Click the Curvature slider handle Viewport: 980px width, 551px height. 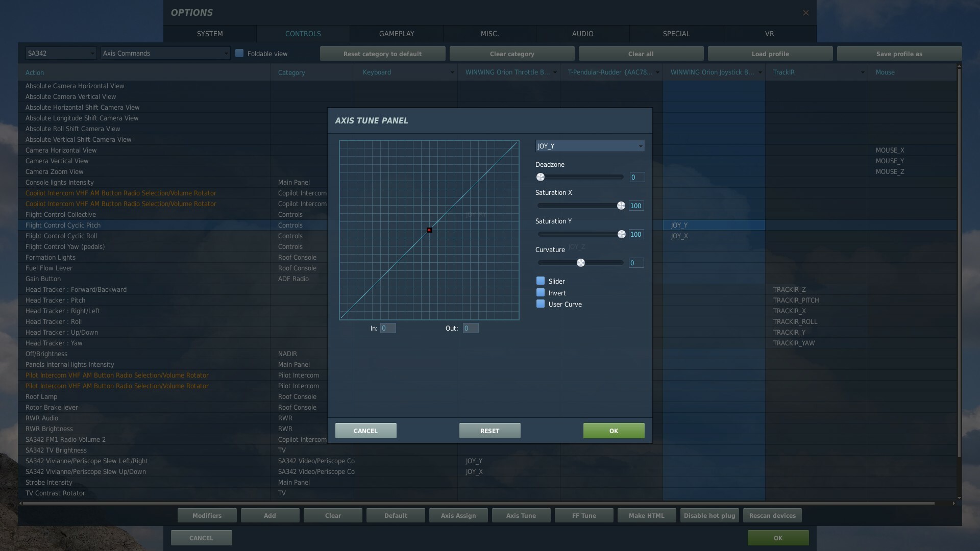[581, 263]
